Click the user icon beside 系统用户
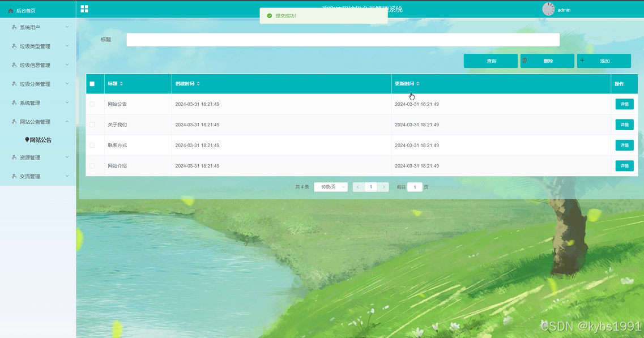Image resolution: width=644 pixels, height=338 pixels. tap(14, 27)
